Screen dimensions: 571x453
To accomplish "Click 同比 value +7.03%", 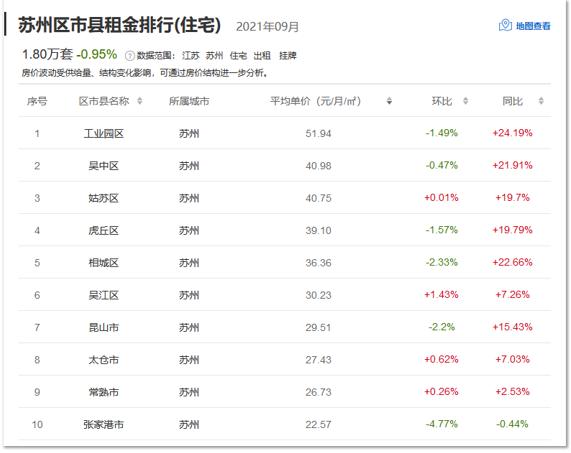I will point(512,359).
